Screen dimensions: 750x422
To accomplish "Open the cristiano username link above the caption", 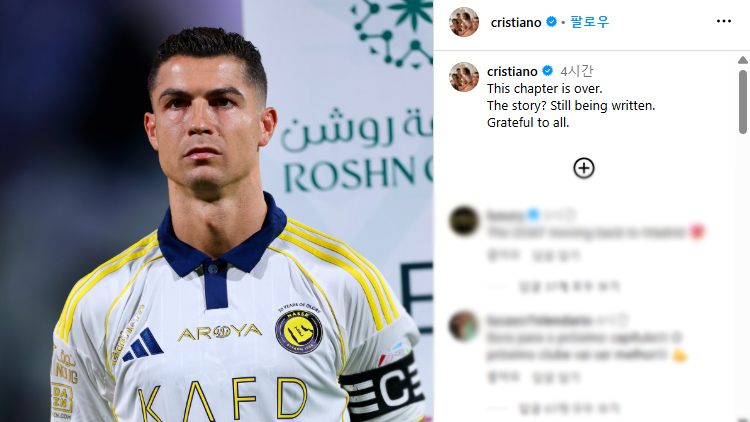I will click(x=512, y=72).
